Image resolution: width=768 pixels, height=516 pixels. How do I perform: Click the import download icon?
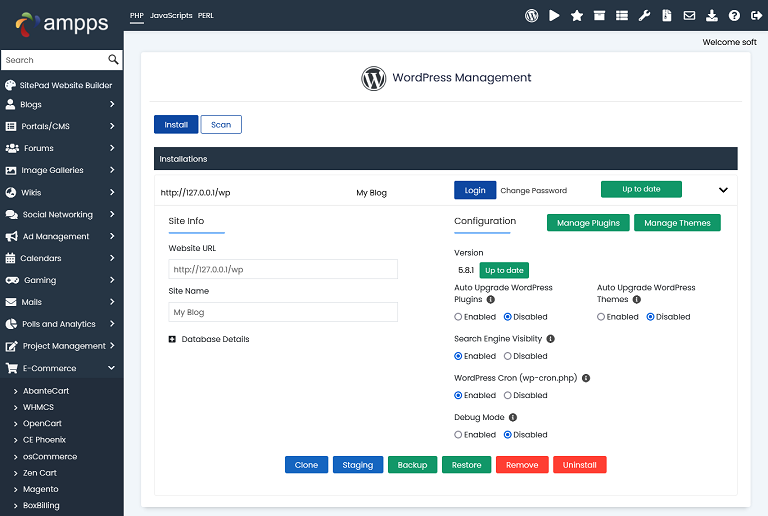[712, 16]
